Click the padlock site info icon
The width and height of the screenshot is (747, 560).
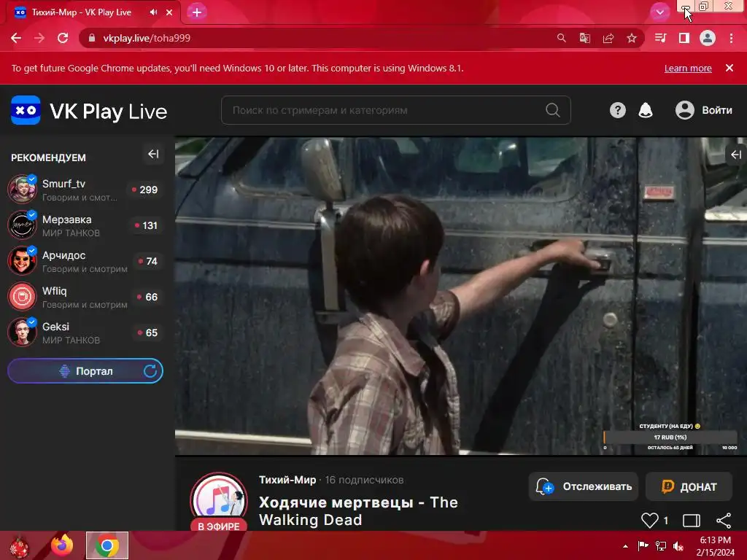pos(91,38)
